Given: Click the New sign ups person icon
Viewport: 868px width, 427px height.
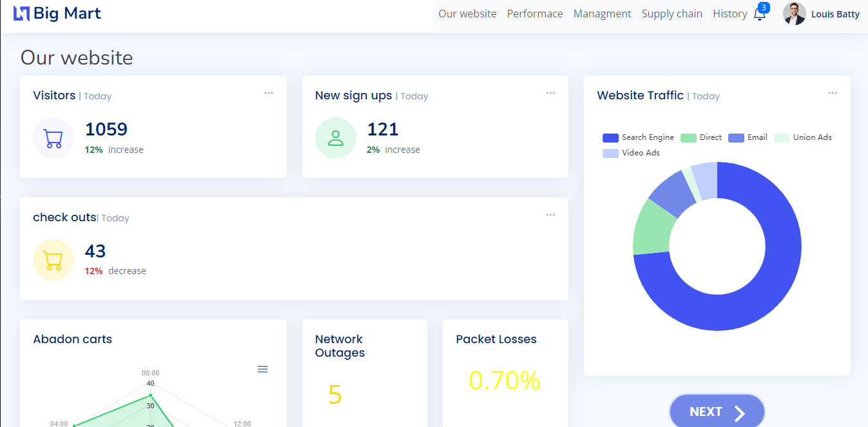Looking at the screenshot, I should click(x=335, y=138).
